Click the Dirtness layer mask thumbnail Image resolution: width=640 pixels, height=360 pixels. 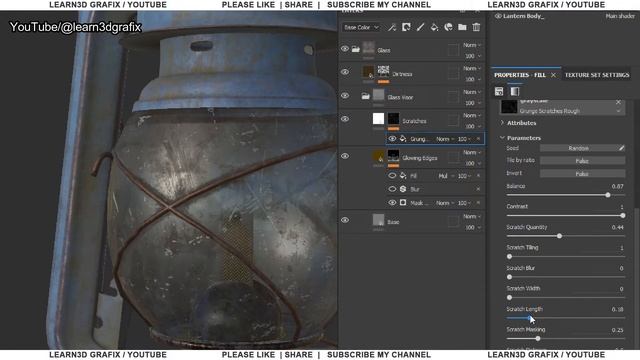pos(383,71)
